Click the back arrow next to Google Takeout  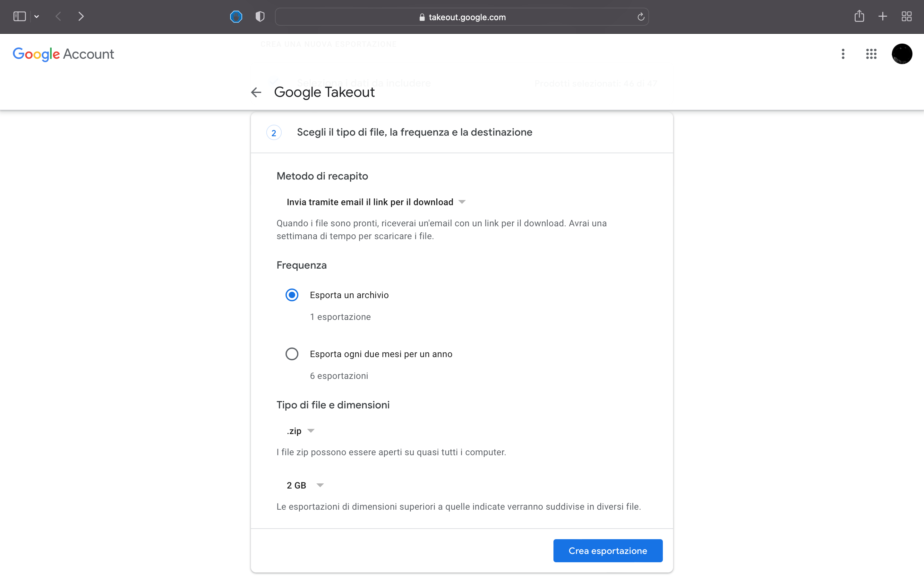pyautogui.click(x=256, y=92)
